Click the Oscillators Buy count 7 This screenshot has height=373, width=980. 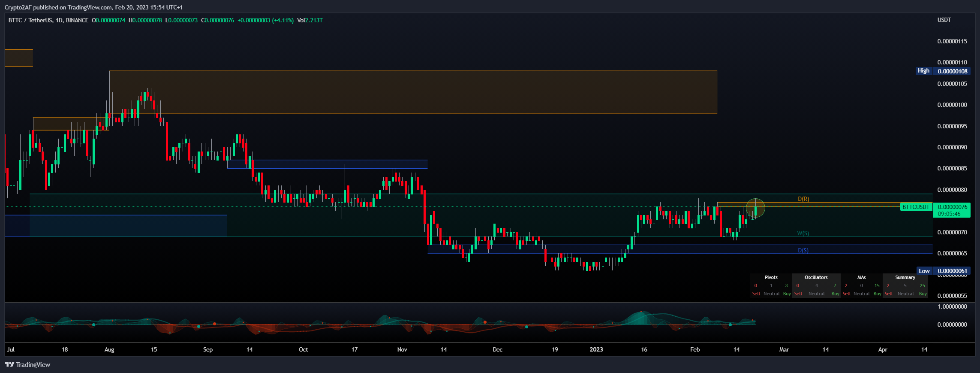pyautogui.click(x=835, y=285)
